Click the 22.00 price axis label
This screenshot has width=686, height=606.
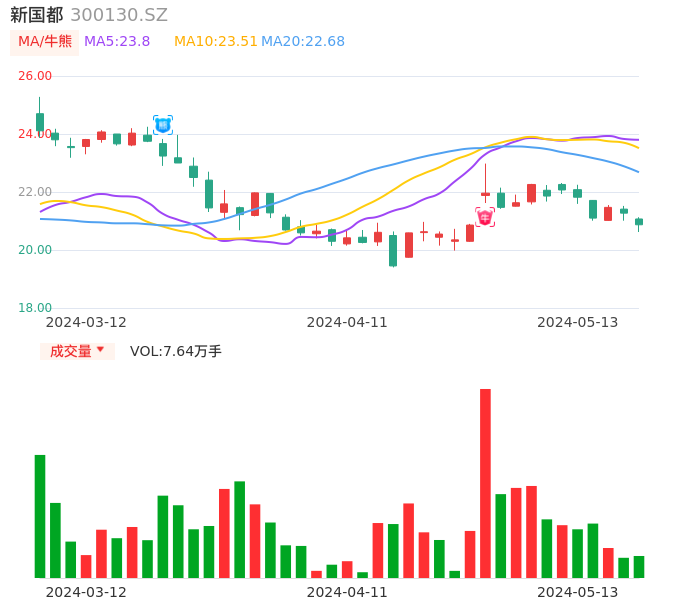point(35,192)
